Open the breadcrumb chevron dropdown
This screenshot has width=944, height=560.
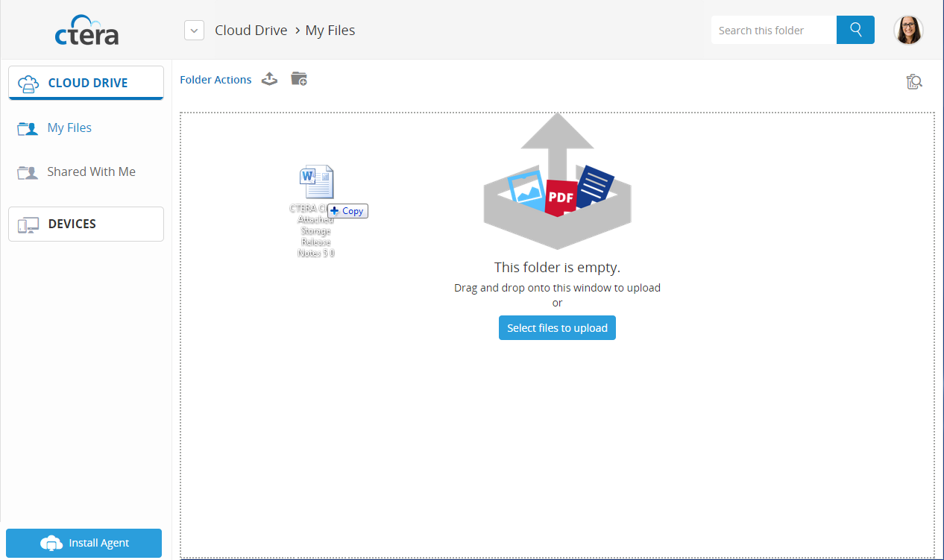pos(194,30)
